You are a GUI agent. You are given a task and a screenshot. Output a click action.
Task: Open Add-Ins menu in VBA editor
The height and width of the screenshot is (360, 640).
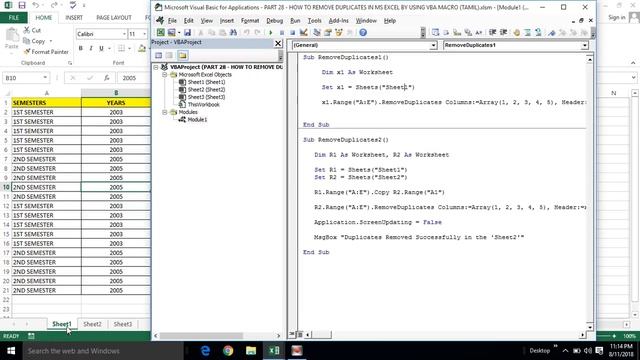coord(338,20)
